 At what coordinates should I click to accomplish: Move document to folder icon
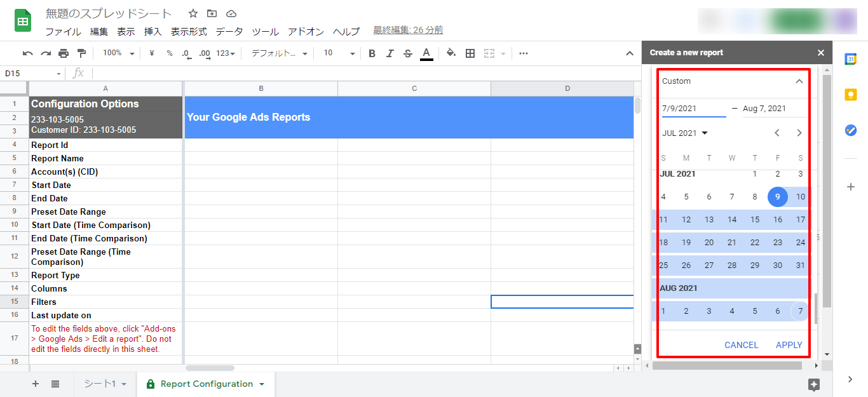(x=212, y=13)
